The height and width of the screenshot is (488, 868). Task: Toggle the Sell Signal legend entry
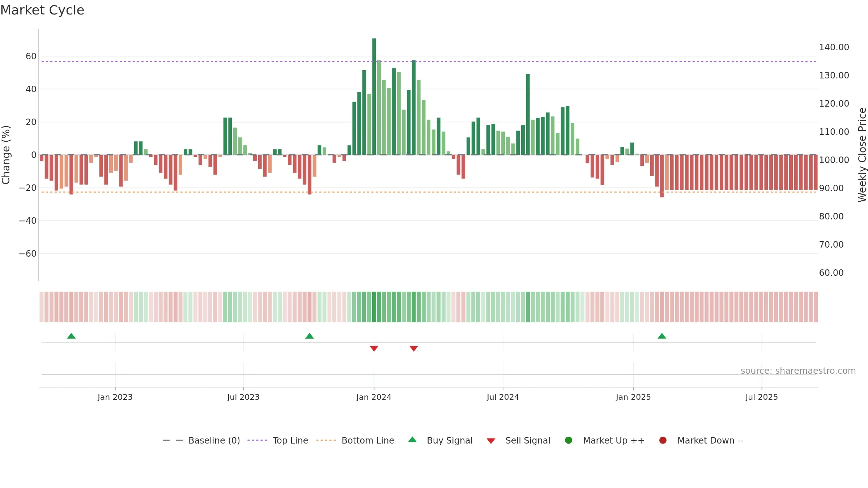point(518,440)
